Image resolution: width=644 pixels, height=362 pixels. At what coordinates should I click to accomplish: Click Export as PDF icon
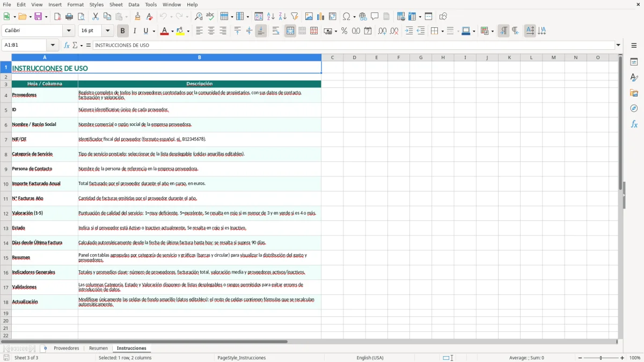click(x=57, y=17)
